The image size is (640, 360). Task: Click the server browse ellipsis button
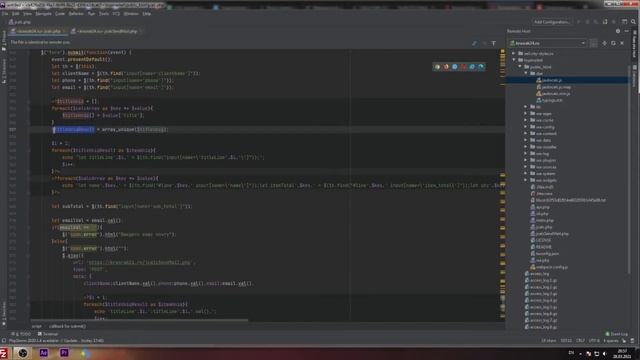coord(593,43)
